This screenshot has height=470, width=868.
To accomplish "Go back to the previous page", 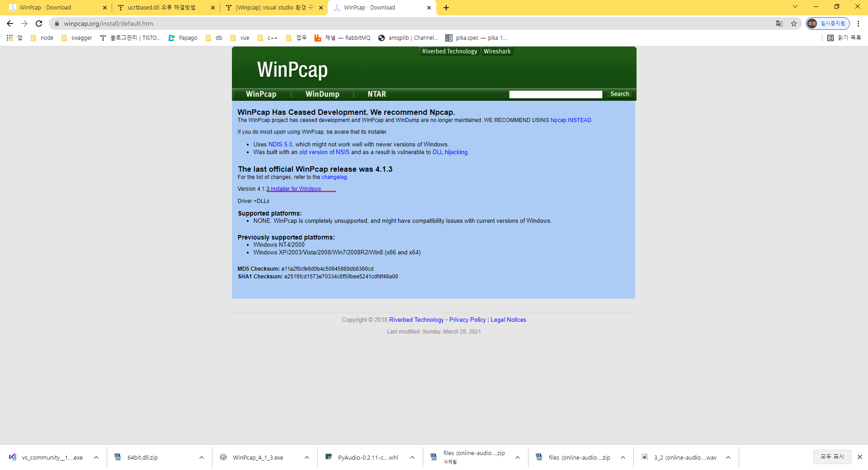I will [x=10, y=23].
